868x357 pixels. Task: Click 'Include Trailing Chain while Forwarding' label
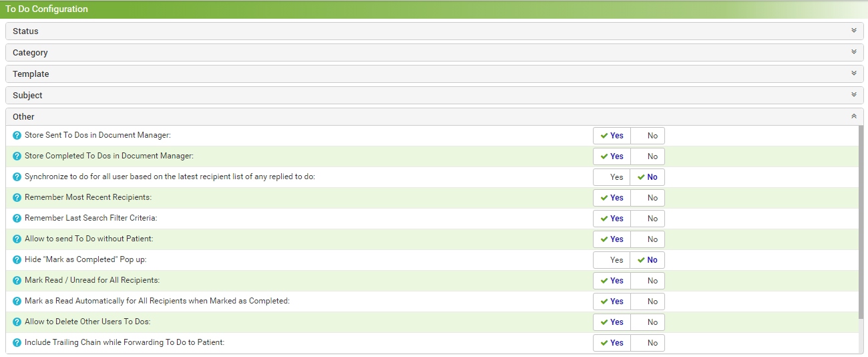coord(124,343)
